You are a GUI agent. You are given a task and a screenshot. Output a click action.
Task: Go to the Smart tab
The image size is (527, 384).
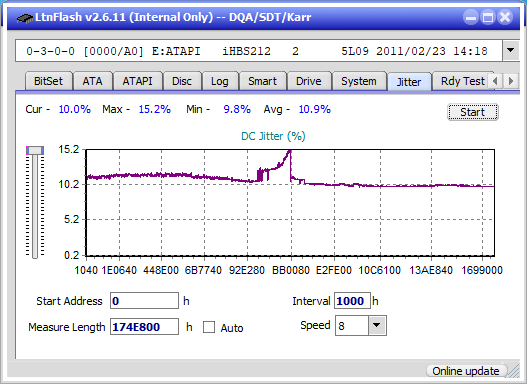[x=262, y=81]
